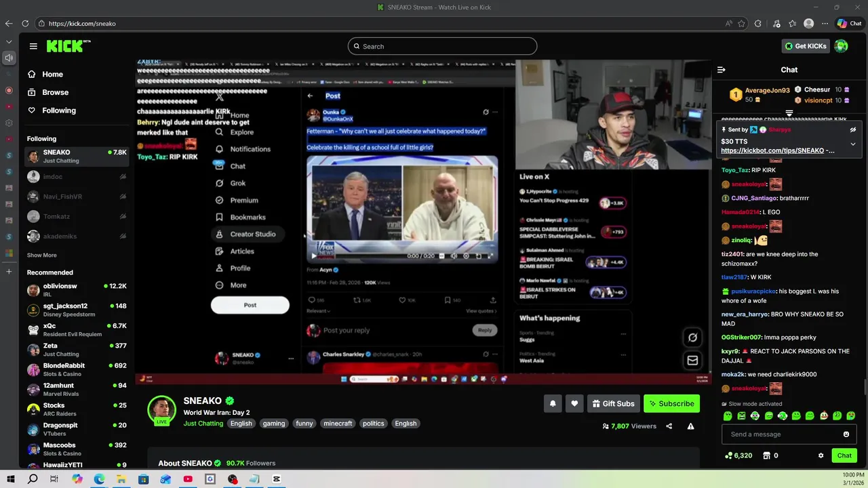Open Following in Kick sidebar
The width and height of the screenshot is (868, 488).
coord(52,110)
